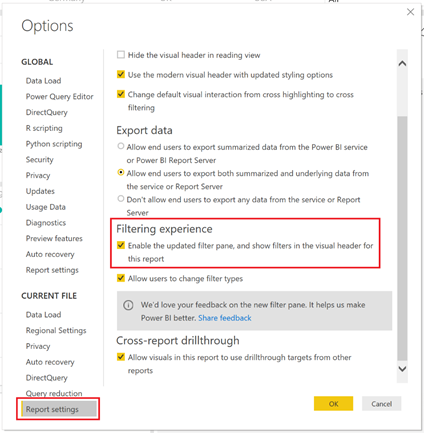Viewport: 424px width, 433px height.
Task: Click the Cancel button
Action: (x=382, y=404)
